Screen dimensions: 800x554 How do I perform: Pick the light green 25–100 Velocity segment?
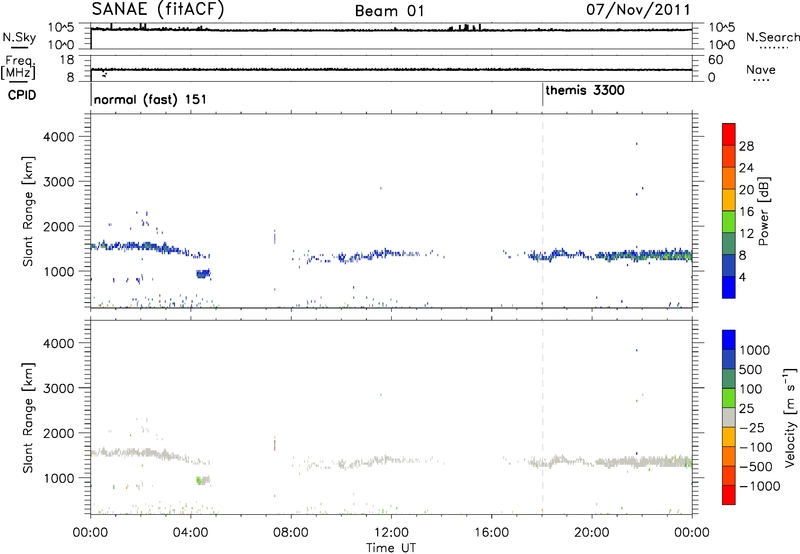pos(729,398)
